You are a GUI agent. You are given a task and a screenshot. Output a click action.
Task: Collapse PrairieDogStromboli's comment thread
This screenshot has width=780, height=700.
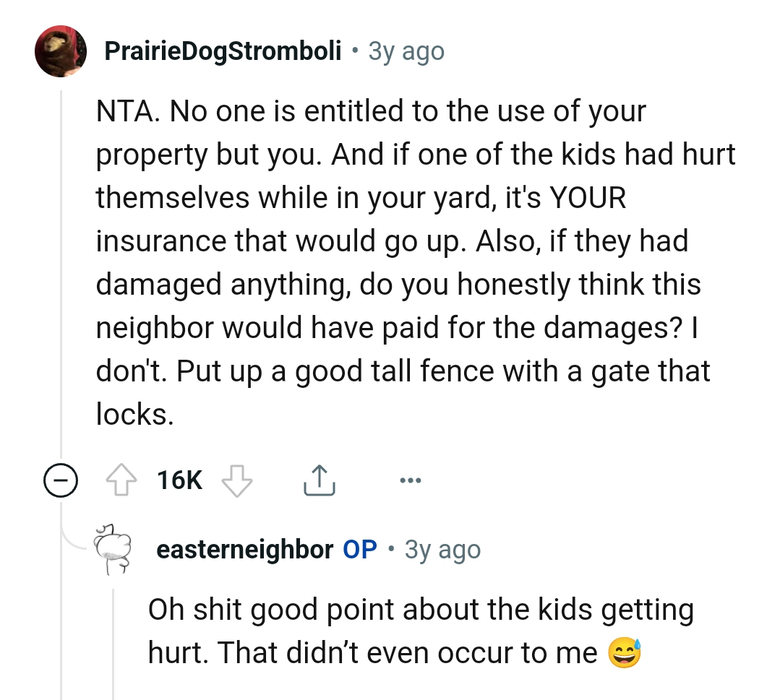(61, 479)
